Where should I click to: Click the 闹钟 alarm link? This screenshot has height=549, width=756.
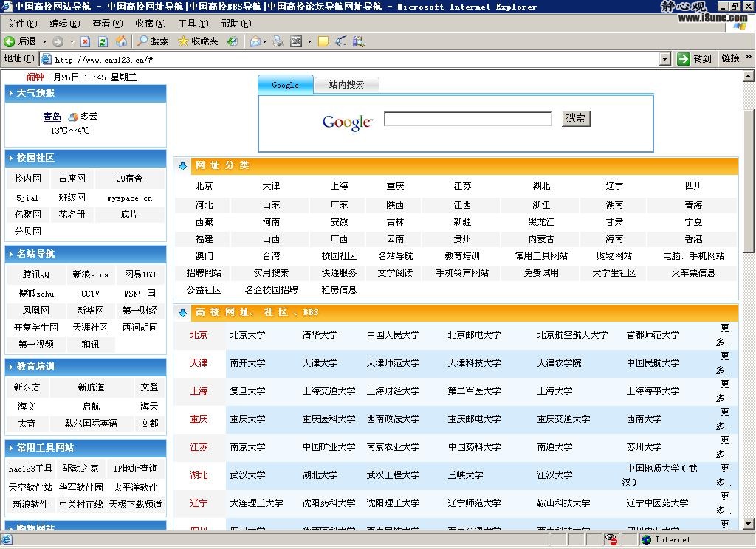pyautogui.click(x=35, y=77)
